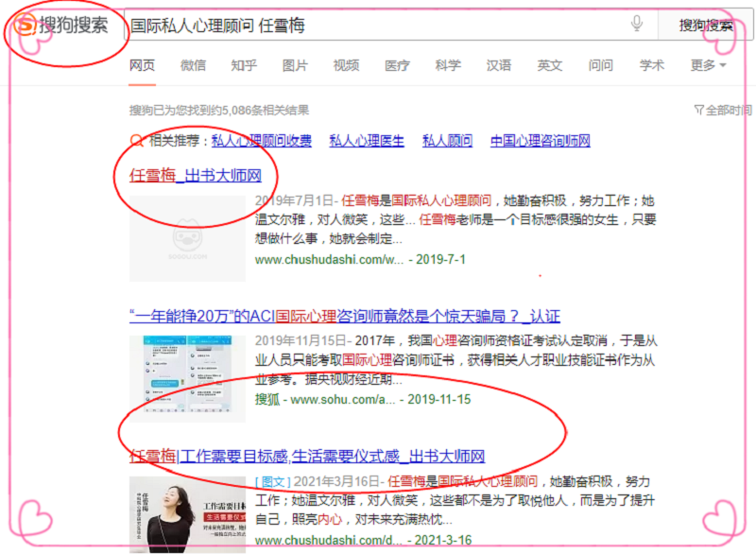The height and width of the screenshot is (554, 756).
Task: Open the 任雪梅_出书大师网 result link
Action: pos(195,176)
